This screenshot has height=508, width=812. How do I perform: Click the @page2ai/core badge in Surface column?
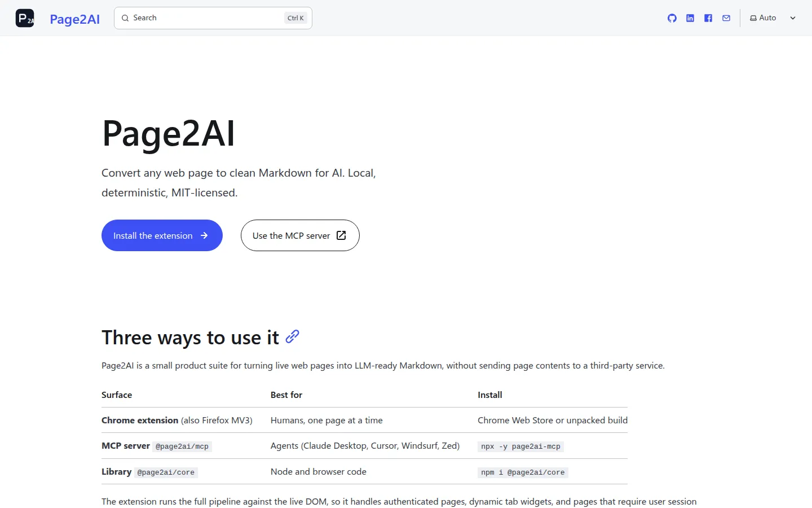(x=166, y=472)
